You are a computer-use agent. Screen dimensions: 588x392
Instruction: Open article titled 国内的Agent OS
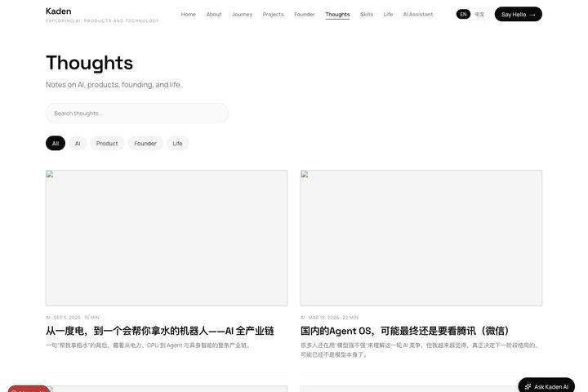coord(405,331)
